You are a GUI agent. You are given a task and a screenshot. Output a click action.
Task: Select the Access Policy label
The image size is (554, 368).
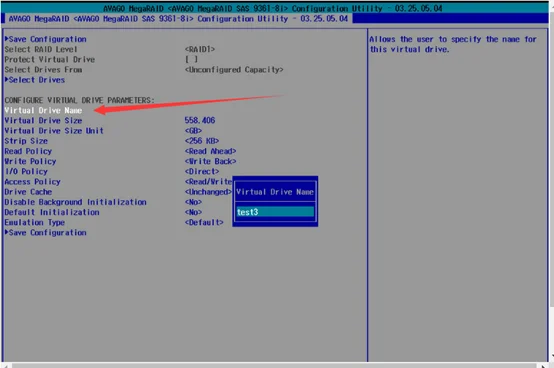pyautogui.click(x=32, y=182)
